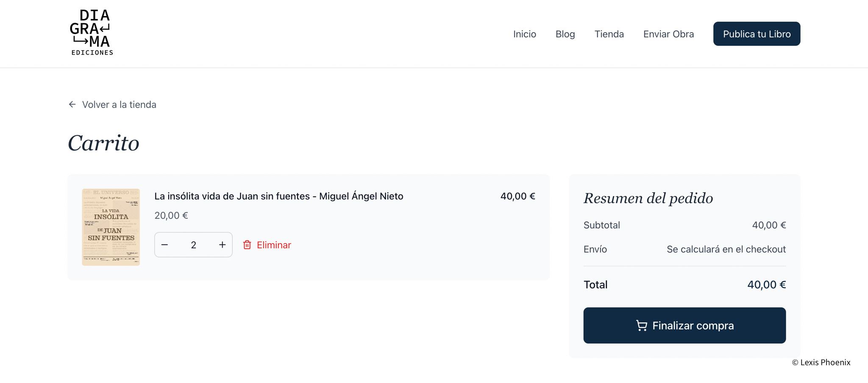
Task: Follow the Volver a la tienda link
Action: pos(119,105)
